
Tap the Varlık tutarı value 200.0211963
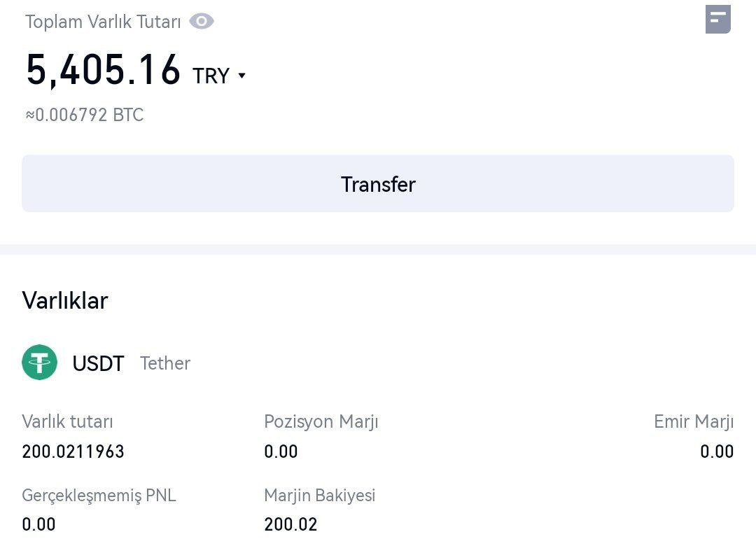73,451
